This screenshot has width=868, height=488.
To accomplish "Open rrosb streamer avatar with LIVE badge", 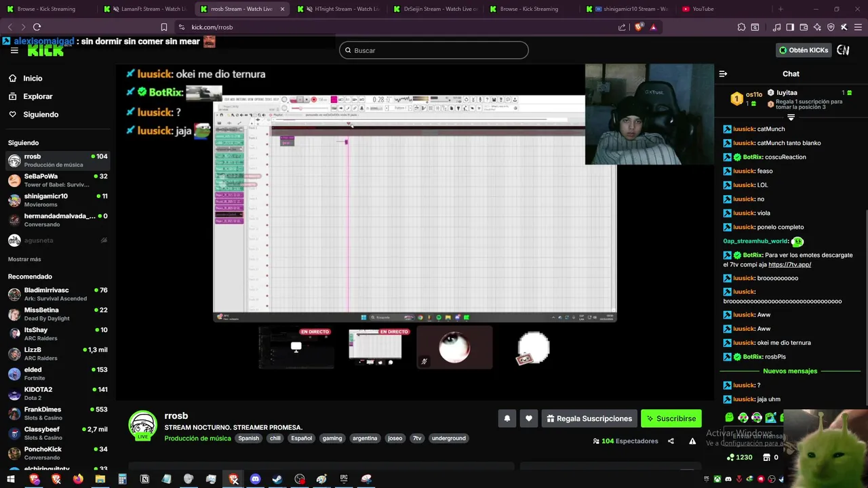I will tap(142, 426).
